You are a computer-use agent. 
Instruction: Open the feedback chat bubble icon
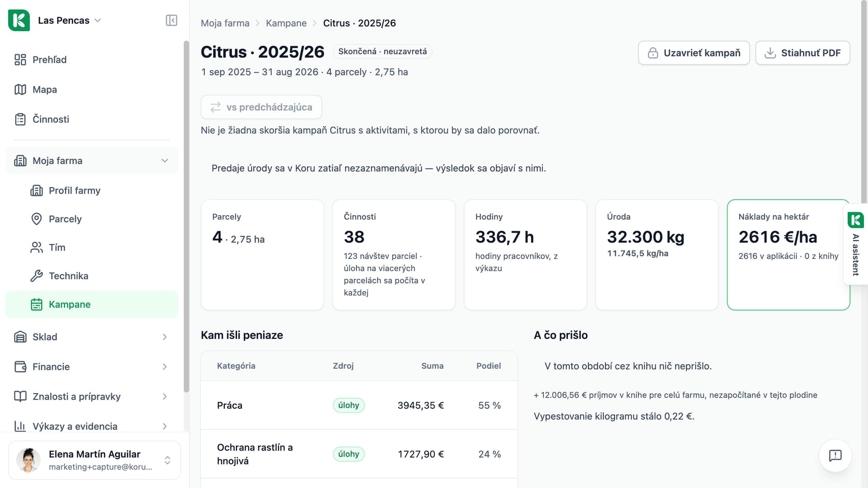(835, 455)
